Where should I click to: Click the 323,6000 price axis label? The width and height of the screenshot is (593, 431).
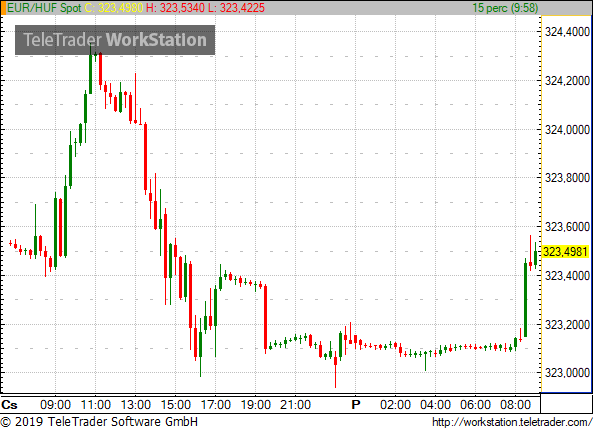coord(567,227)
